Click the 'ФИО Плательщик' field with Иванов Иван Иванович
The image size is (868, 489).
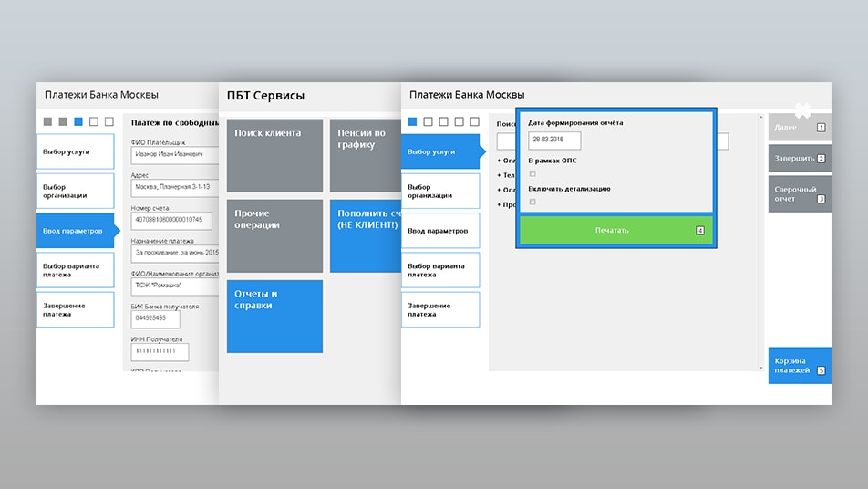175,155
